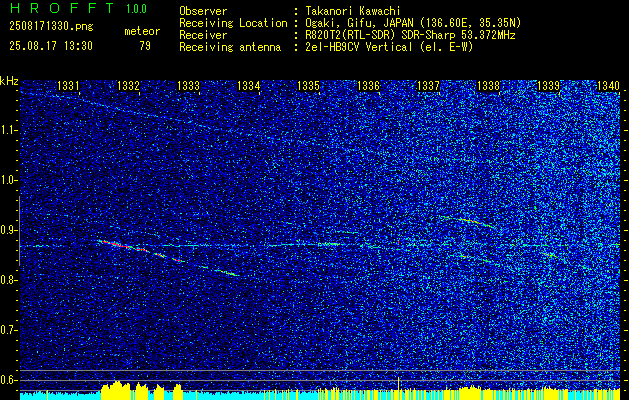Click the Receiving antenna label

click(230, 47)
